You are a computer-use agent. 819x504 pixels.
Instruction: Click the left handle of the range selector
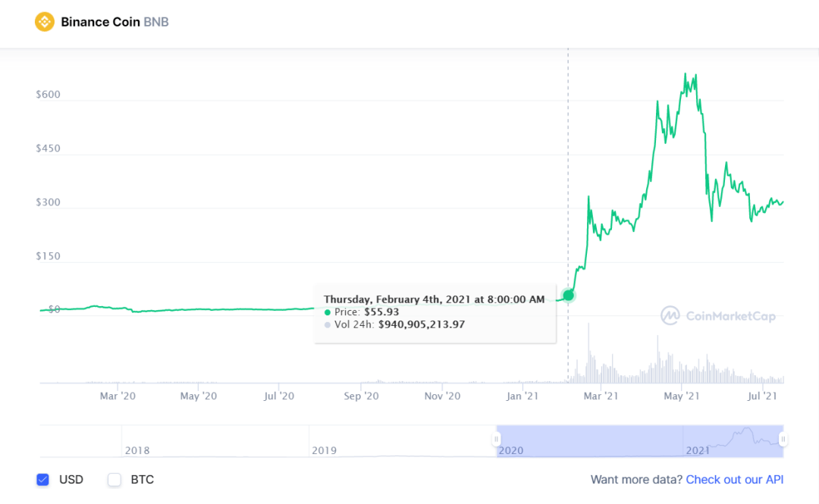tap(497, 440)
